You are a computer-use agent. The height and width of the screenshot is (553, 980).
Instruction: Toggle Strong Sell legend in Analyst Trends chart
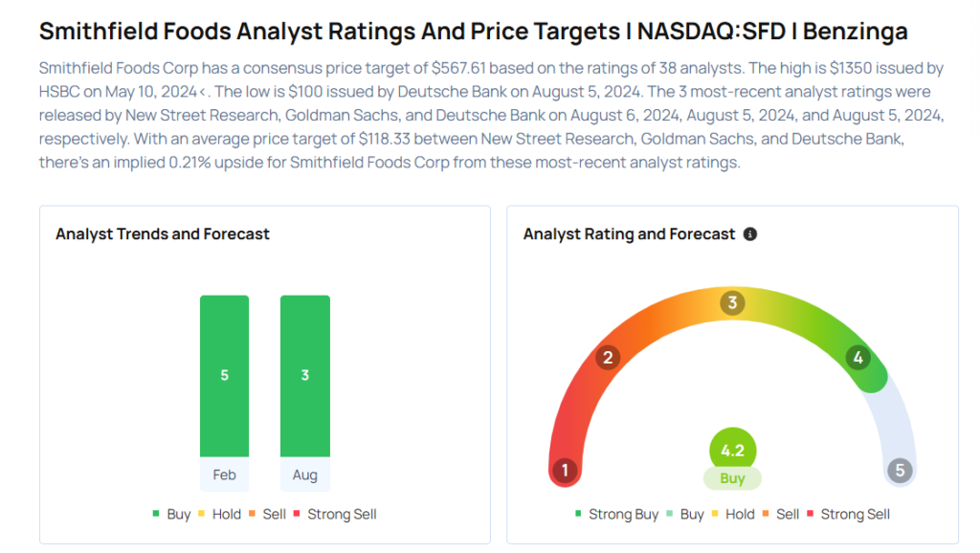click(x=335, y=514)
